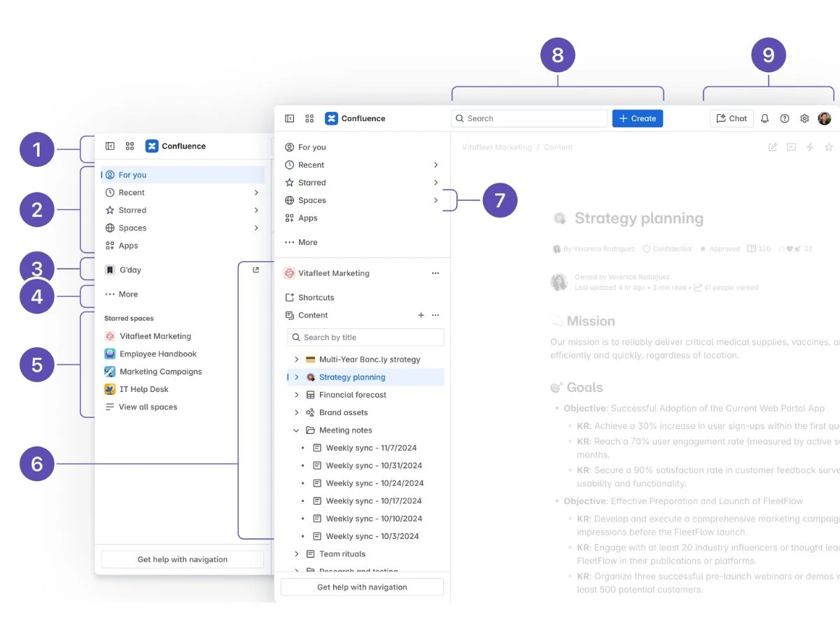Expand Multi-Year Banc.ly strategy tree item
Screen dimensions: 840x630
297,359
